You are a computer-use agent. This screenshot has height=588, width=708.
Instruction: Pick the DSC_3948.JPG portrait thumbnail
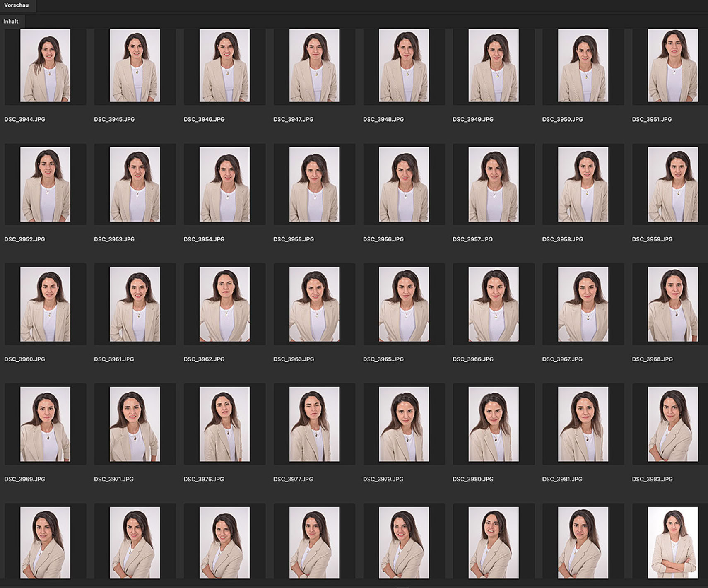(404, 65)
